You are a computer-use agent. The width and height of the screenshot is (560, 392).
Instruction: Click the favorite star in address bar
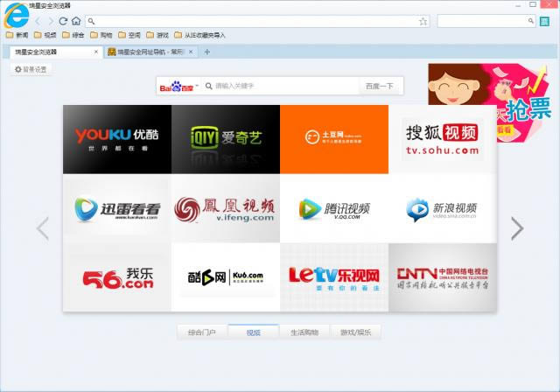point(423,21)
